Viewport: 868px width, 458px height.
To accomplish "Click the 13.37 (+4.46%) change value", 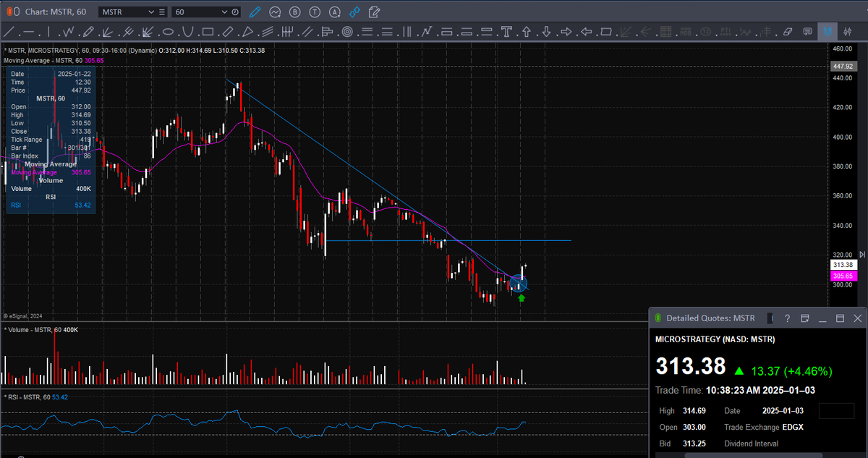I will tap(791, 371).
